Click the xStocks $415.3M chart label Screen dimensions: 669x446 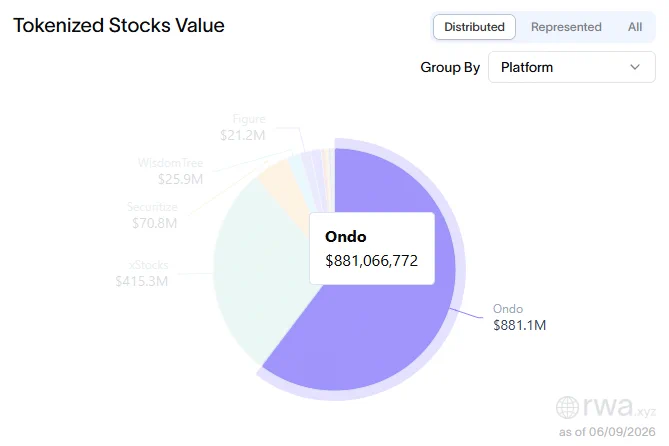[142, 273]
